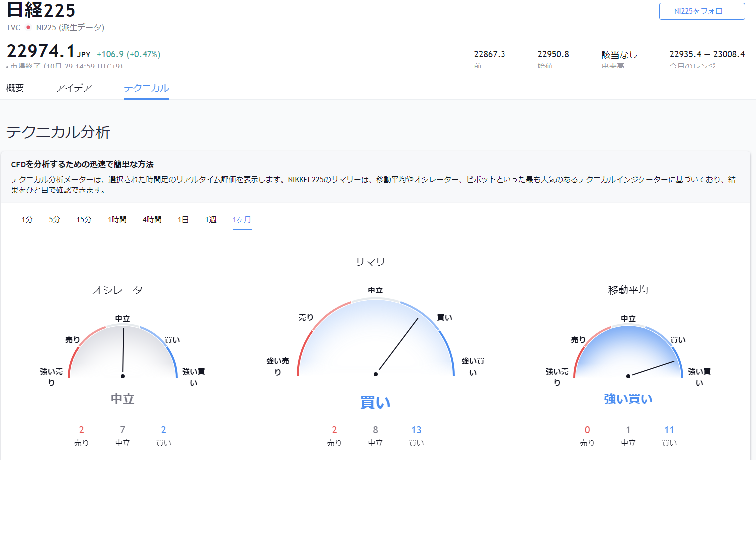This screenshot has height=539, width=756.
Task: Pick the 1週 timeframe
Action: pos(211,220)
